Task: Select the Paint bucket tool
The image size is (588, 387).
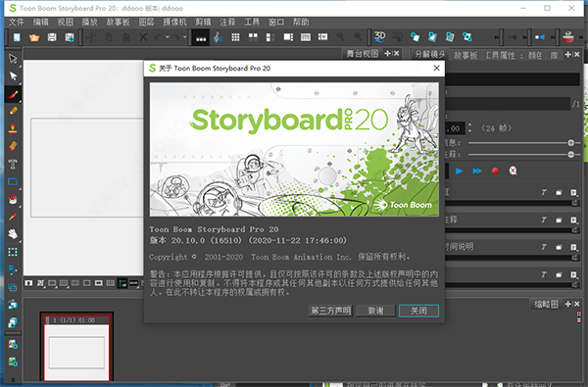Action: [x=13, y=199]
